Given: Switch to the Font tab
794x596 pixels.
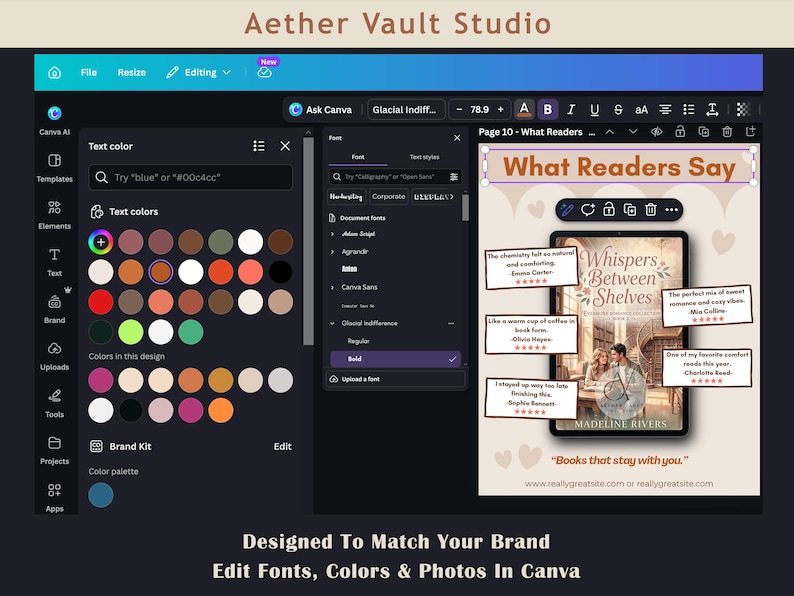Looking at the screenshot, I should pyautogui.click(x=358, y=157).
